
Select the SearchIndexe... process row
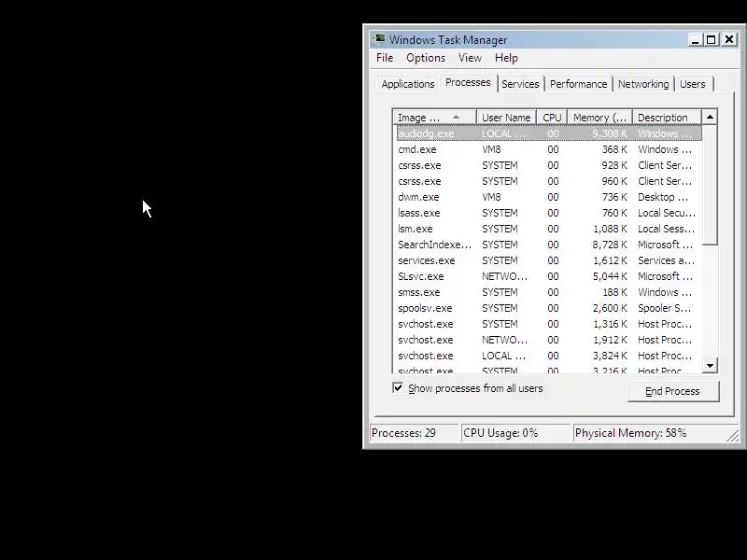(549, 245)
